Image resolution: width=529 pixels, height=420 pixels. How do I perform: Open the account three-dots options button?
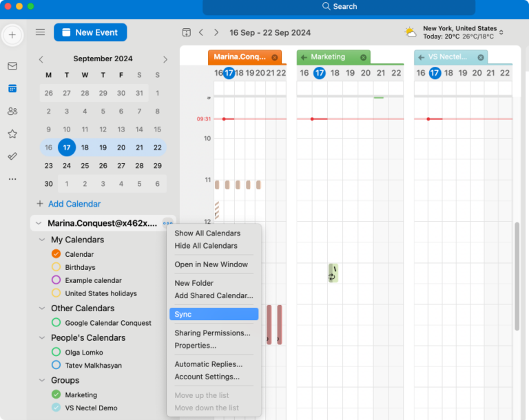(167, 223)
